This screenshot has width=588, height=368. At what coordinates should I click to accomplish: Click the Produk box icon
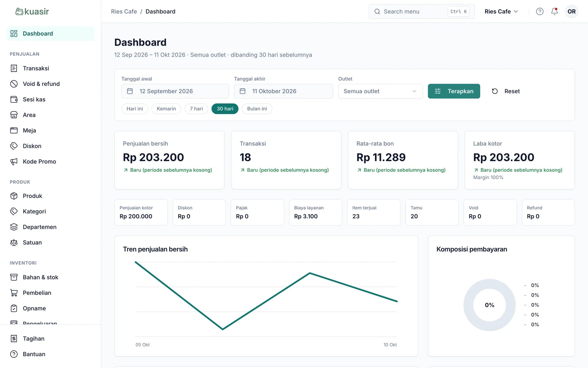click(x=14, y=196)
